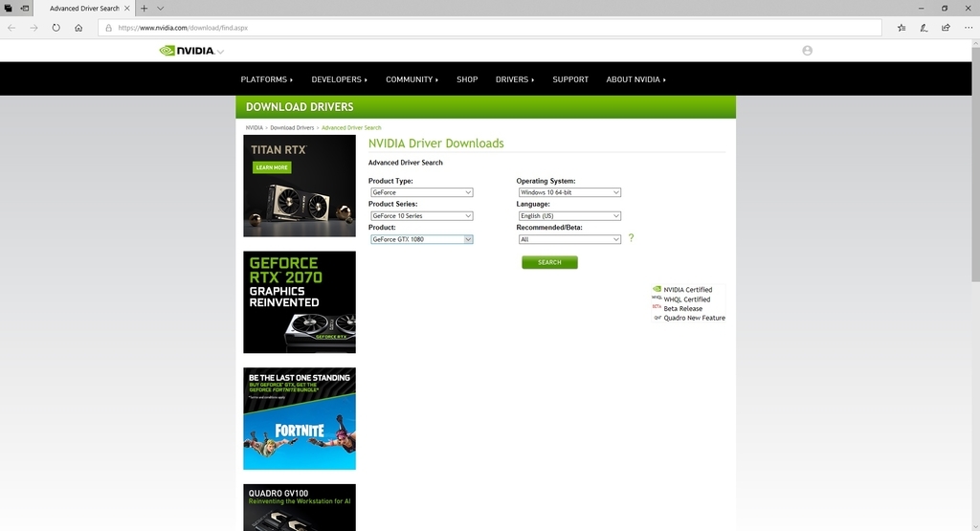The height and width of the screenshot is (531, 980).
Task: View tabs you've set aside
Action: [x=8, y=8]
